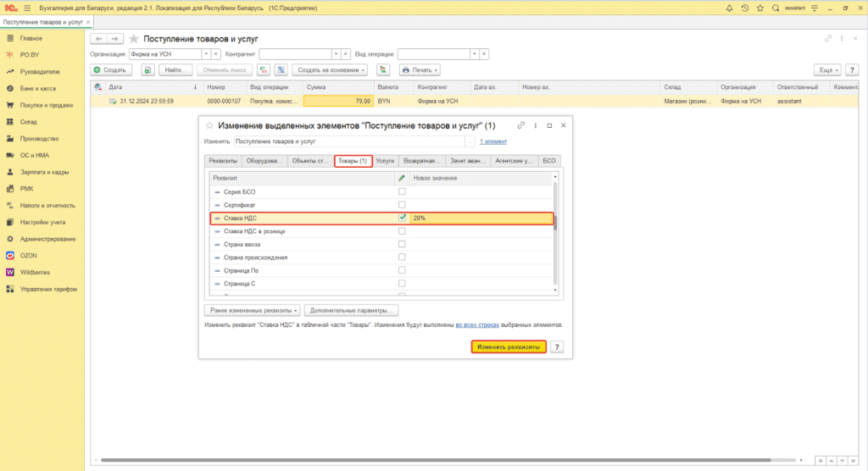Screen dimensions: 868x471
Task: Star the dialog "Изменение выделенных элементов"
Action: click(209, 125)
